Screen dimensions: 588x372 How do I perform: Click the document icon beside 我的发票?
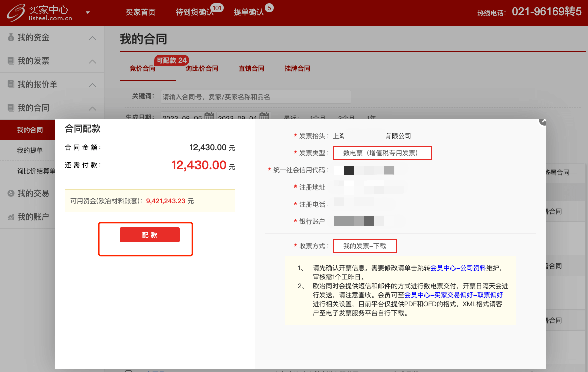(11, 61)
